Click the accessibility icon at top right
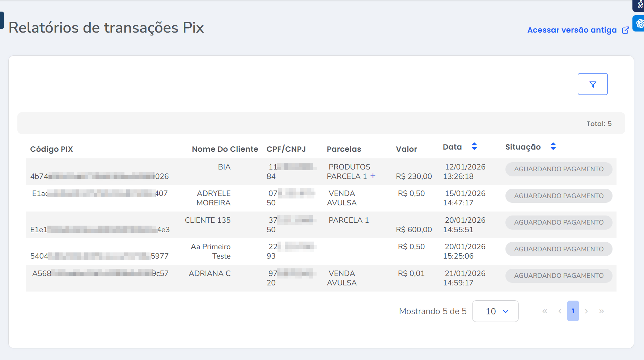The image size is (644, 360). point(639,4)
